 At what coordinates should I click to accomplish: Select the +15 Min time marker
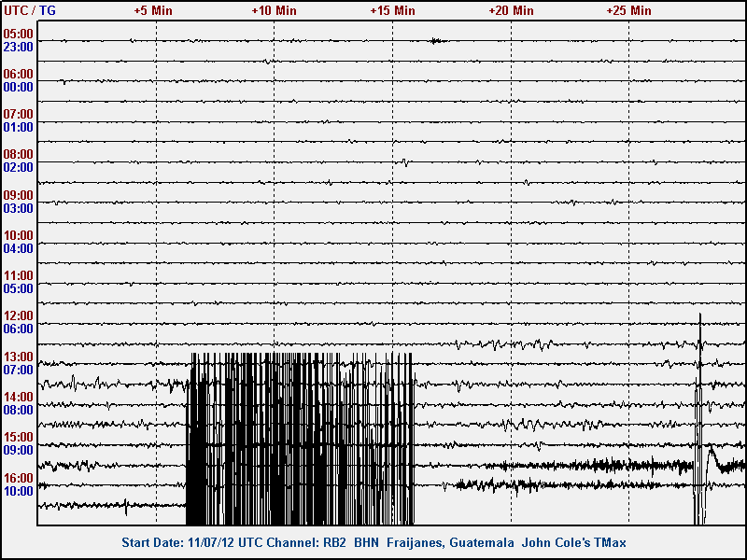tap(392, 10)
